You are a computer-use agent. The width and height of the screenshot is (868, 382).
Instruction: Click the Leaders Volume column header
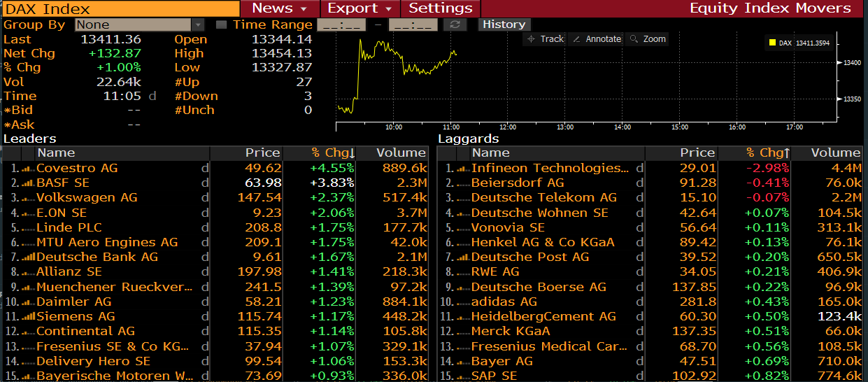[394, 153]
